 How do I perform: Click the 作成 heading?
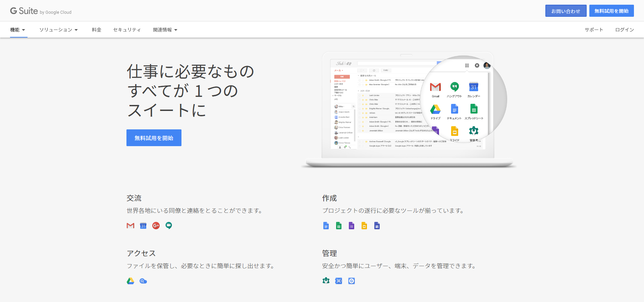click(329, 198)
